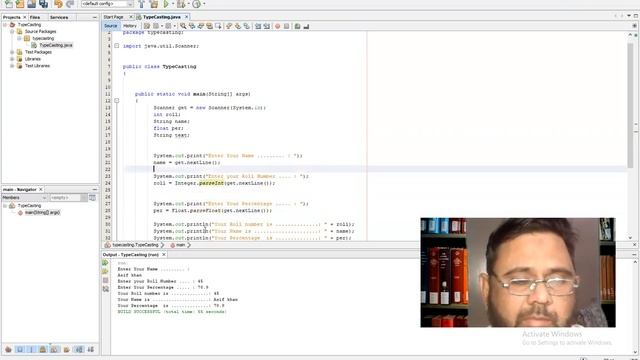Close the Output TypeCasting (run) tab

(x=164, y=254)
